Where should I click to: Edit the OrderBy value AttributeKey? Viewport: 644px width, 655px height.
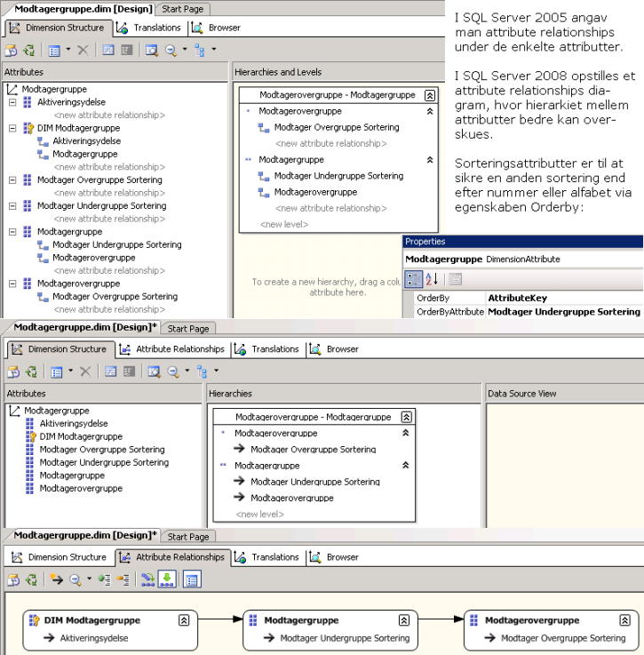click(564, 298)
